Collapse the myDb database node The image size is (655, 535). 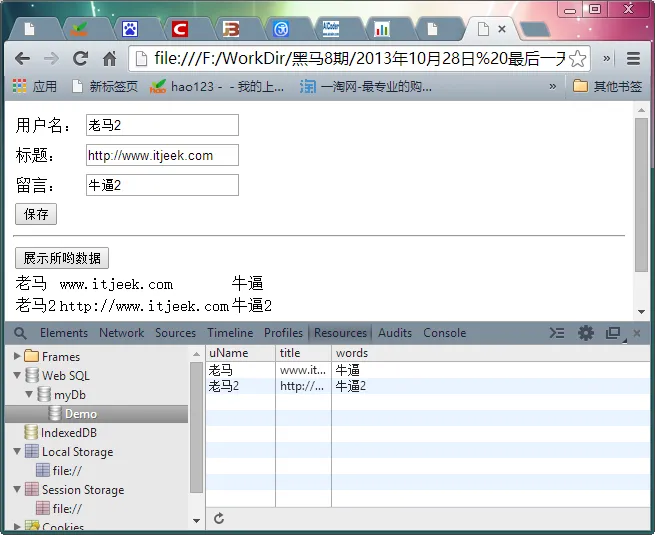pyautogui.click(x=29, y=395)
